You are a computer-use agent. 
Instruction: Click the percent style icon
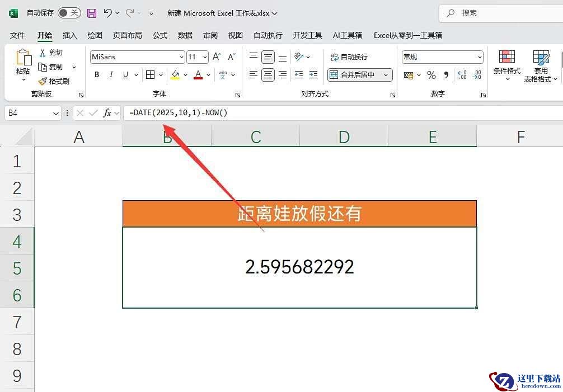(x=431, y=75)
